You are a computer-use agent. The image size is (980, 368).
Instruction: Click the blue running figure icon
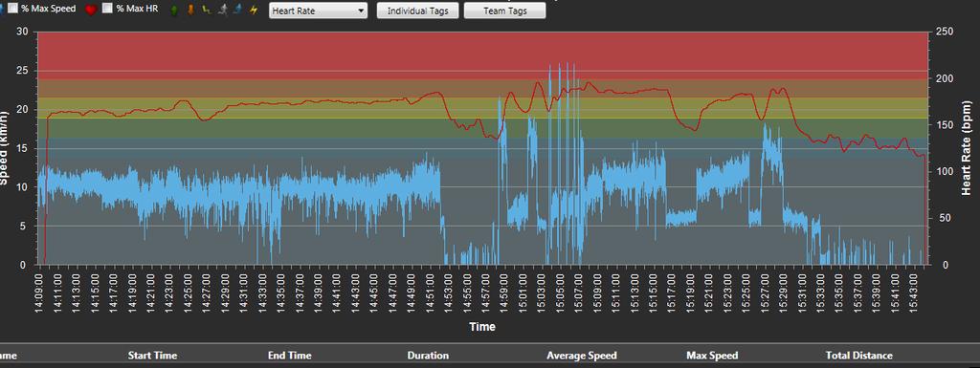point(237,10)
